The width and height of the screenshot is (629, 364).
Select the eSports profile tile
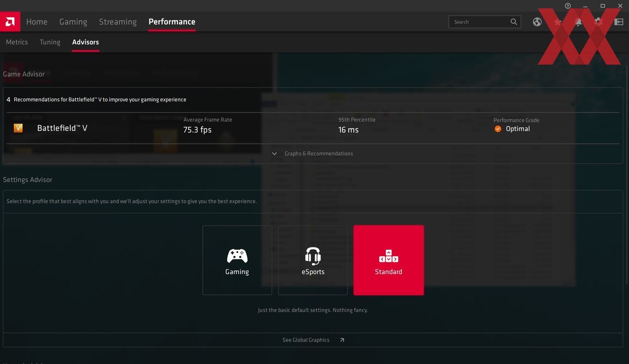[313, 260]
